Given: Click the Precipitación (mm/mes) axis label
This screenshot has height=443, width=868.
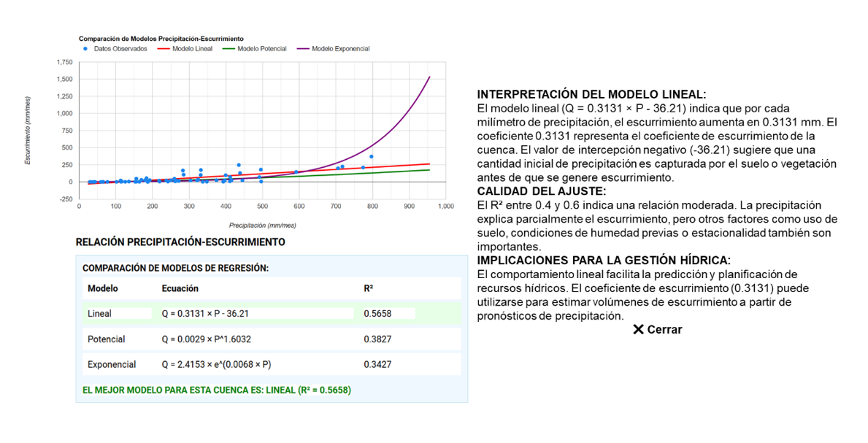Looking at the screenshot, I should click(x=262, y=226).
